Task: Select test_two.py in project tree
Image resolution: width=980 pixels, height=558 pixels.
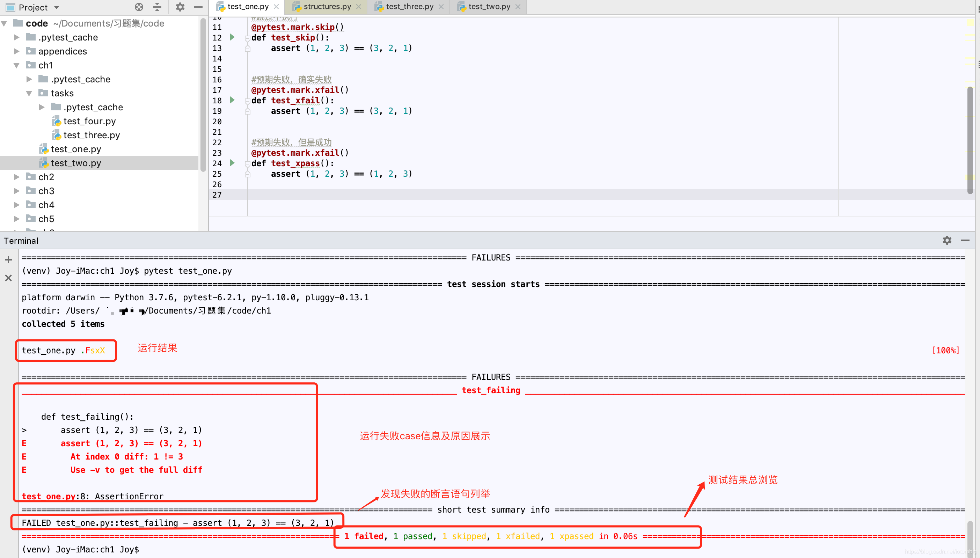Action: pyautogui.click(x=76, y=163)
